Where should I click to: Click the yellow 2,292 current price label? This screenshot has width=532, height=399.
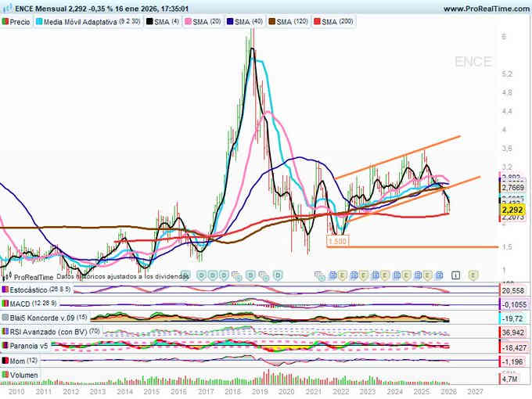point(512,210)
